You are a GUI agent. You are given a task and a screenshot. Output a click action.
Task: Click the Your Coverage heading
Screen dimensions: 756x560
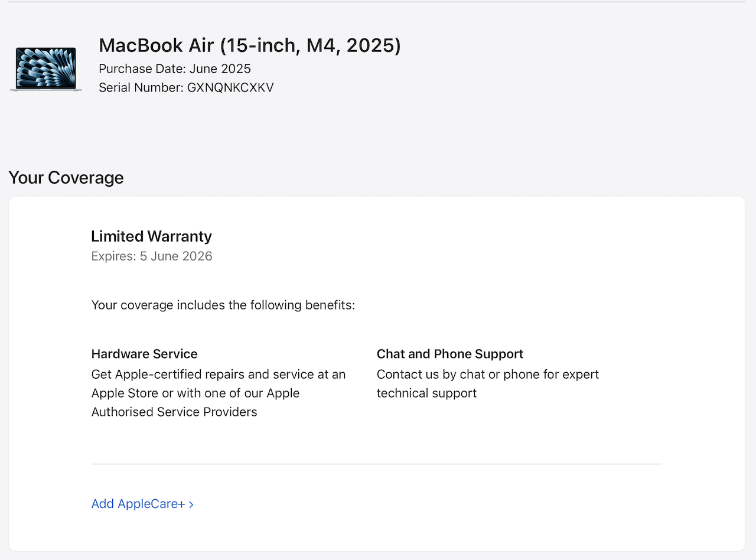point(66,178)
